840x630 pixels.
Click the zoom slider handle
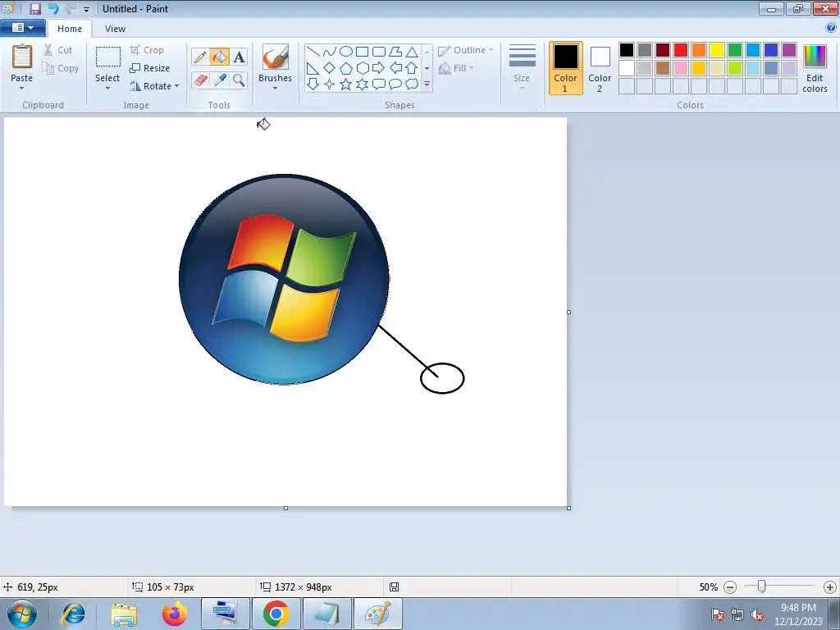click(x=761, y=587)
